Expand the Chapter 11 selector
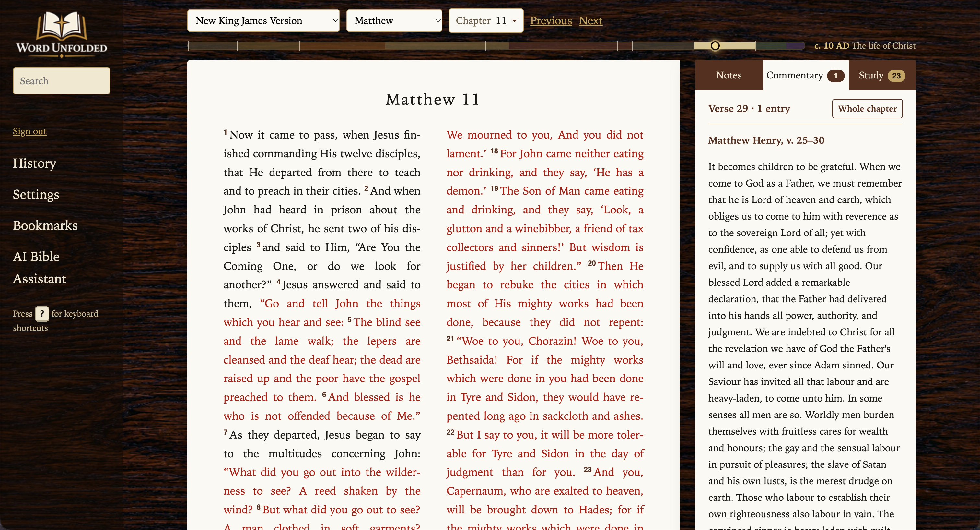980x530 pixels. pos(486,20)
